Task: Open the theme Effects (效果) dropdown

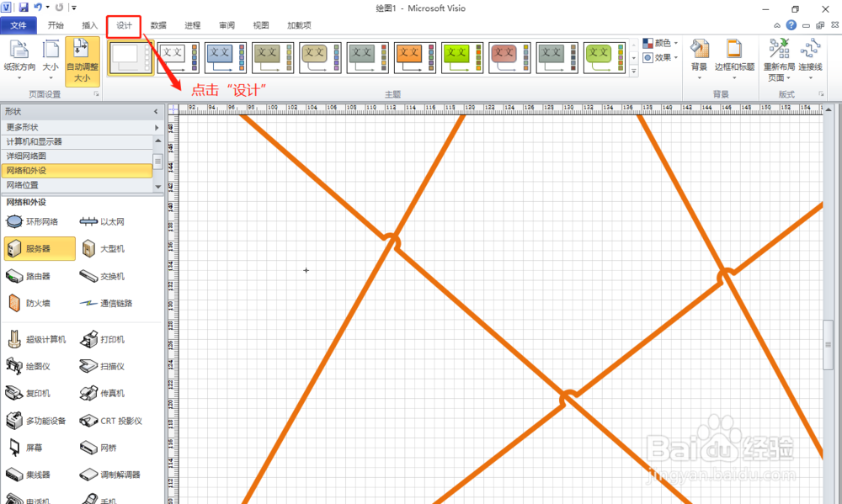Action: [x=660, y=57]
